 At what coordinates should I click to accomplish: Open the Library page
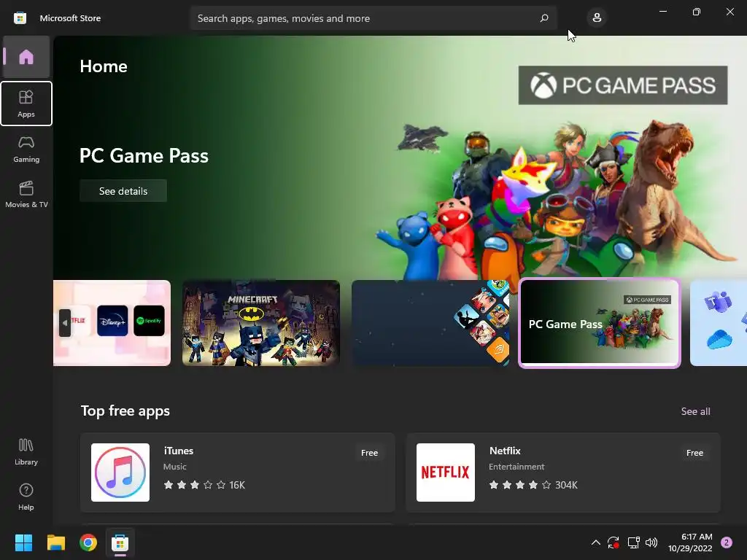coord(26,452)
